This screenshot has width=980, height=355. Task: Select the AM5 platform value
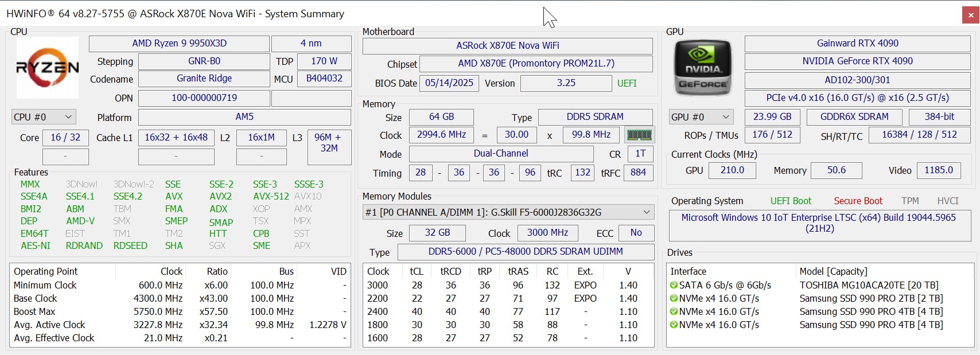click(244, 117)
